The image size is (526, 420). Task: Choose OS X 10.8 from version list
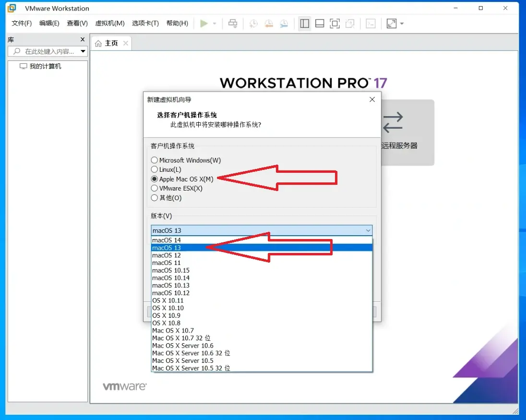pyautogui.click(x=262, y=323)
